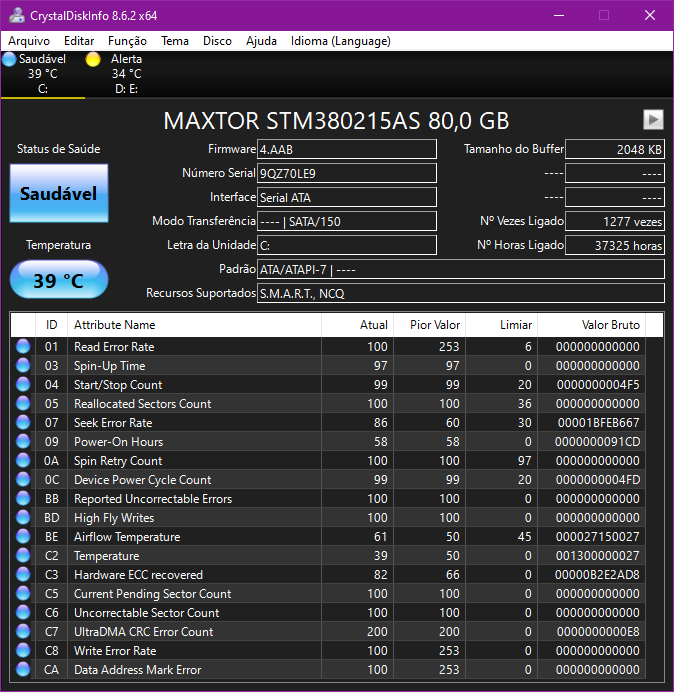Screen dimensions: 674x692
Task: Open the Tema menu
Action: tap(175, 41)
